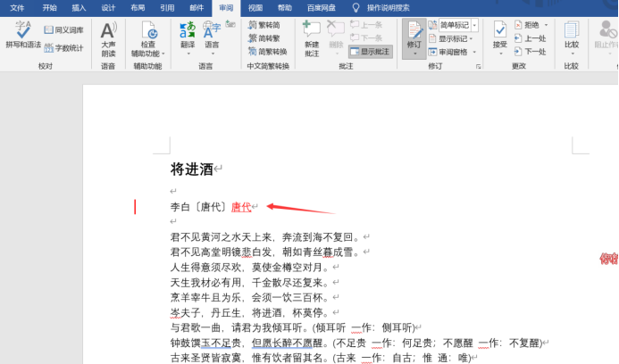Toggle 显示批注 show comments
Image resolution: width=619 pixels, height=364 pixels.
(x=371, y=52)
